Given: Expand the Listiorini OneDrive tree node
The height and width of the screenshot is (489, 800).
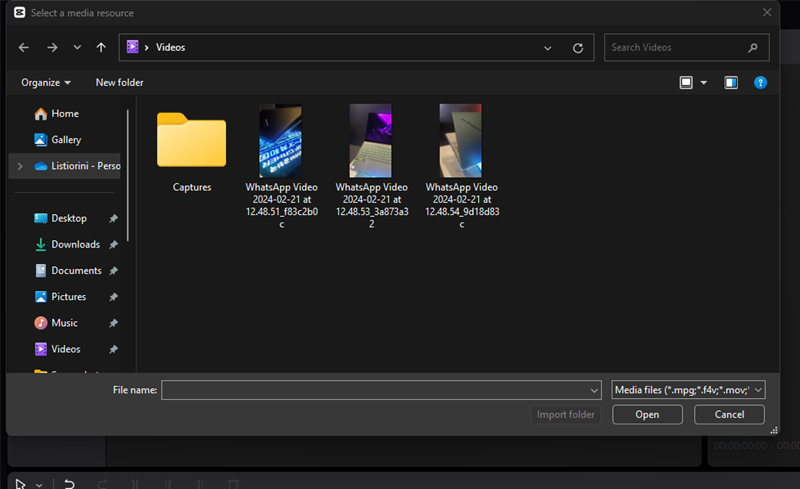Looking at the screenshot, I should (x=19, y=166).
